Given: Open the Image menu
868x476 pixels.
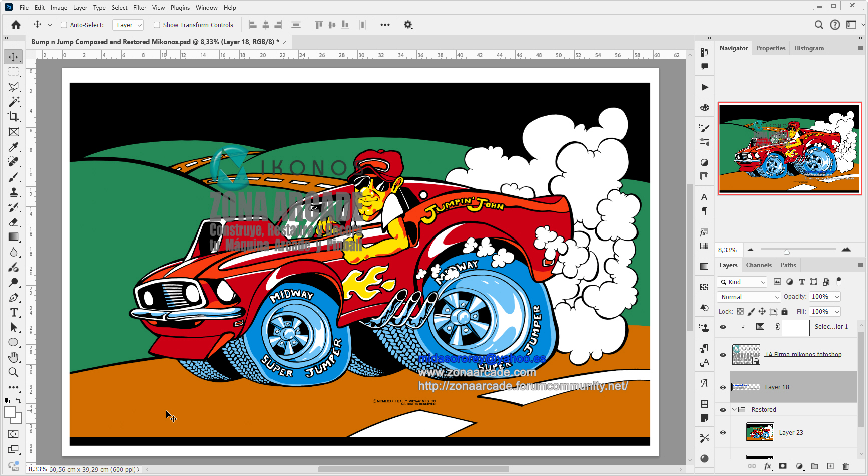Looking at the screenshot, I should (x=59, y=8).
